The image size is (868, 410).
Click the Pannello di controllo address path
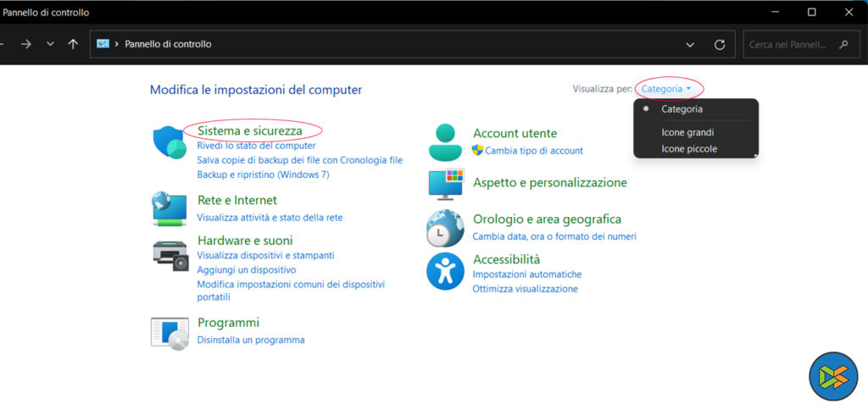coord(168,44)
